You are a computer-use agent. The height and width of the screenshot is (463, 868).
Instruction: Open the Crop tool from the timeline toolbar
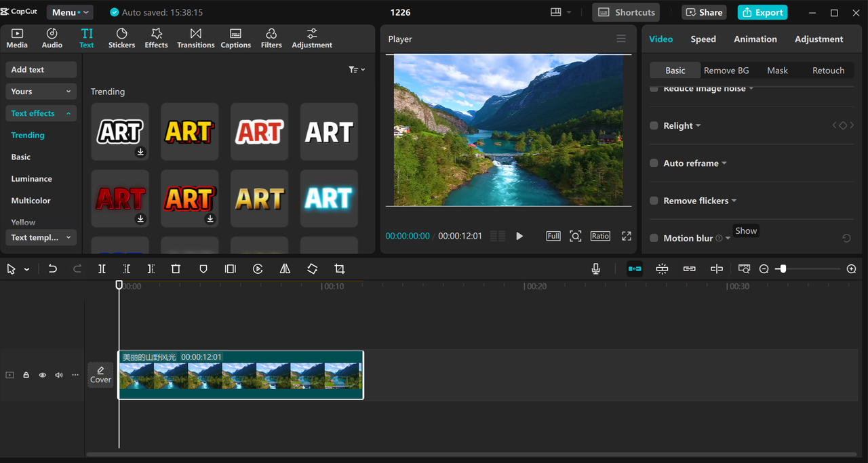[339, 268]
